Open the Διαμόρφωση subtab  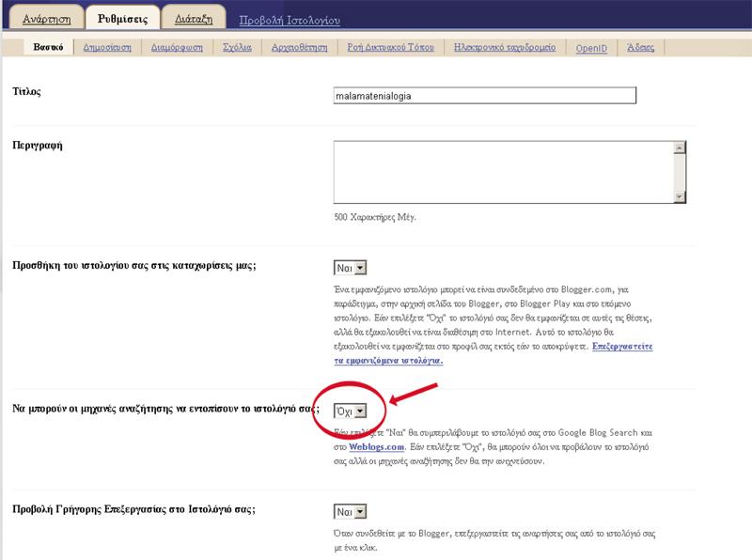(177, 47)
